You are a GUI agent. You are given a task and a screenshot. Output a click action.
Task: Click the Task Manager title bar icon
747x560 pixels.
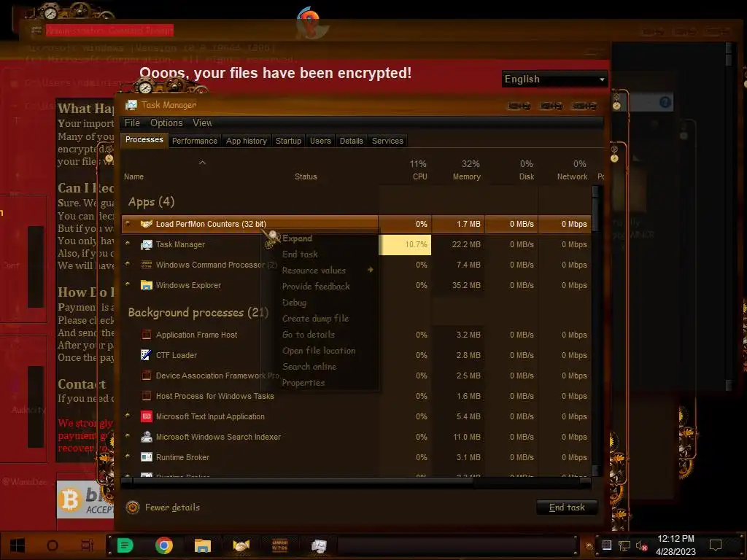tap(131, 105)
